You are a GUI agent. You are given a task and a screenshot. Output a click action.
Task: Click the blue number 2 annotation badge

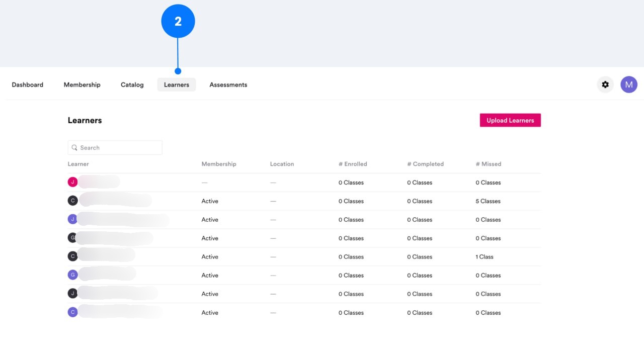178,21
